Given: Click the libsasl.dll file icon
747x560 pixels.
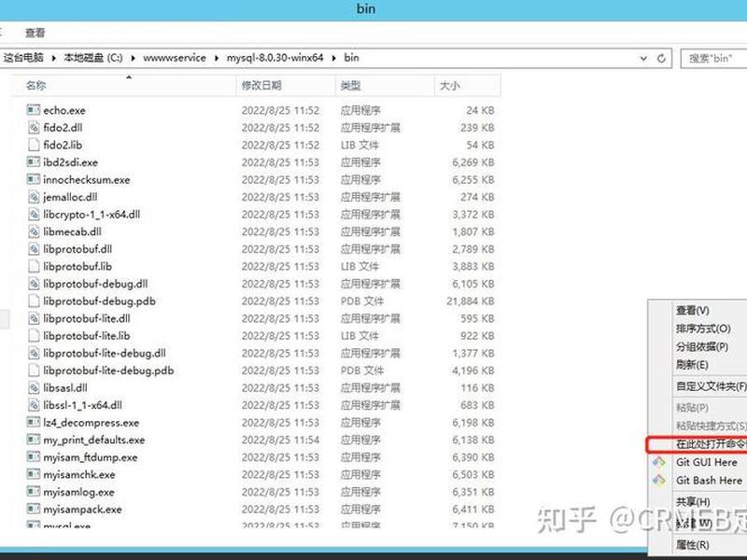Looking at the screenshot, I should (34, 387).
